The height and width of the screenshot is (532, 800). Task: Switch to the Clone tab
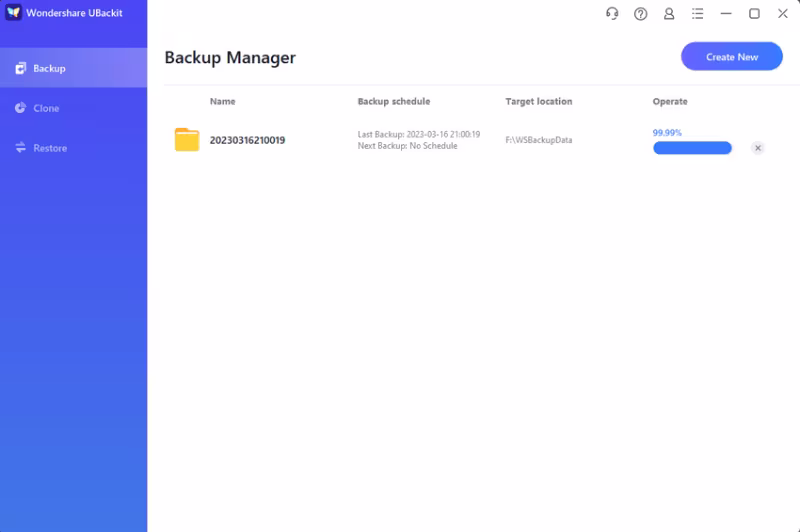click(46, 108)
